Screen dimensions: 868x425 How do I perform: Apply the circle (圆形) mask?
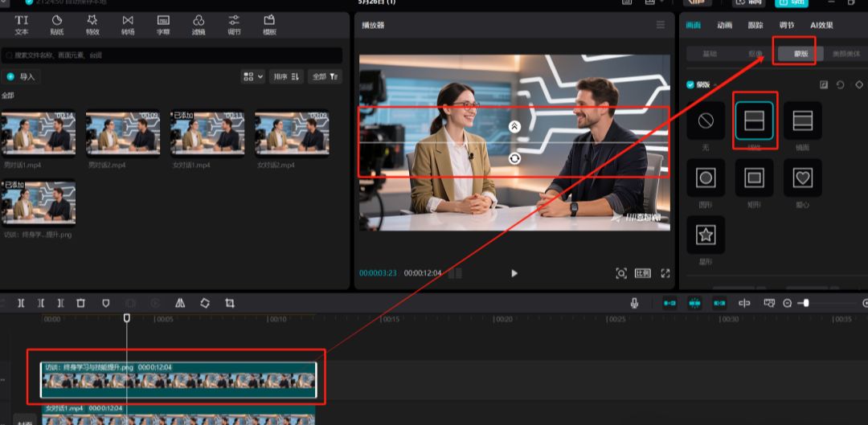click(706, 178)
